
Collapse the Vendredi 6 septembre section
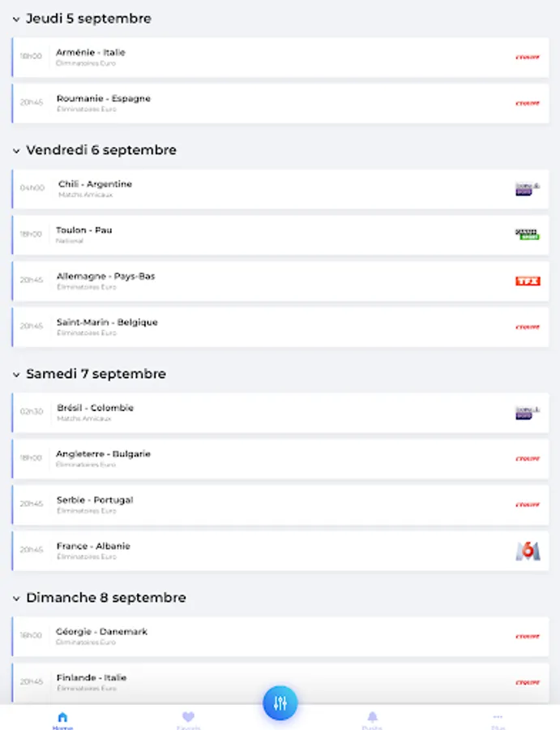point(16,151)
